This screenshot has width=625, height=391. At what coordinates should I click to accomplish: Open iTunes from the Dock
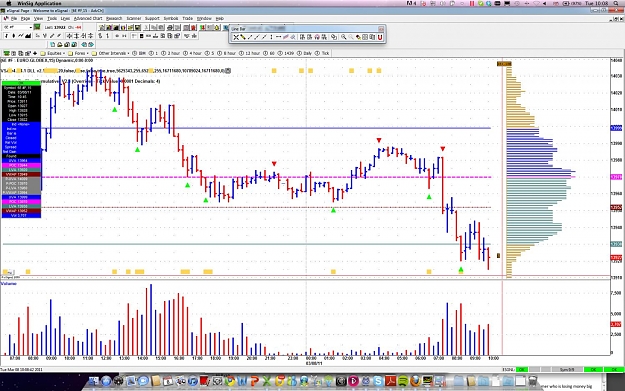[x=193, y=381]
